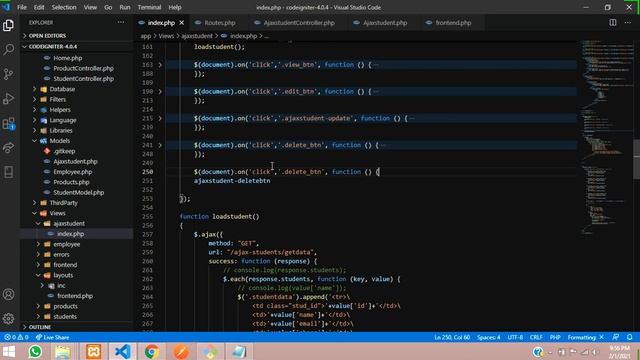The width and height of the screenshot is (640, 360).
Task: Click the editor vertical scrollbar thumb
Action: click(636, 159)
